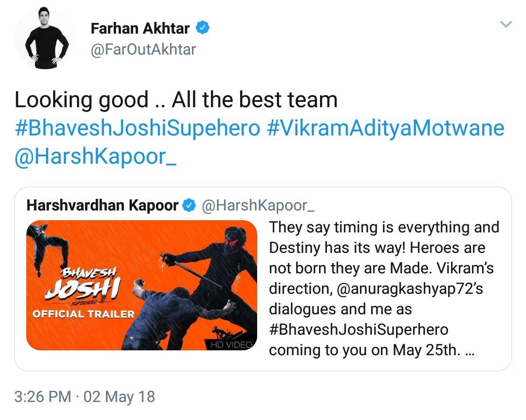
Task: Click the HD VIDEO badge on thumbnail
Action: point(232,345)
